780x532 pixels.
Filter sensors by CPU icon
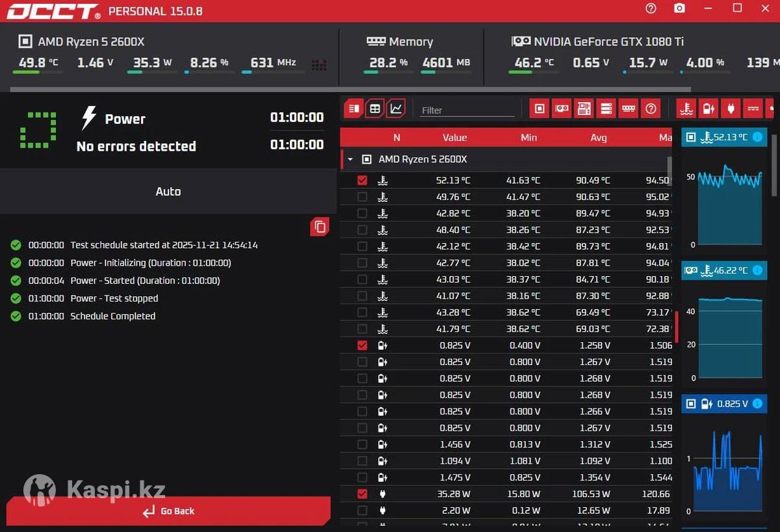[x=539, y=108]
